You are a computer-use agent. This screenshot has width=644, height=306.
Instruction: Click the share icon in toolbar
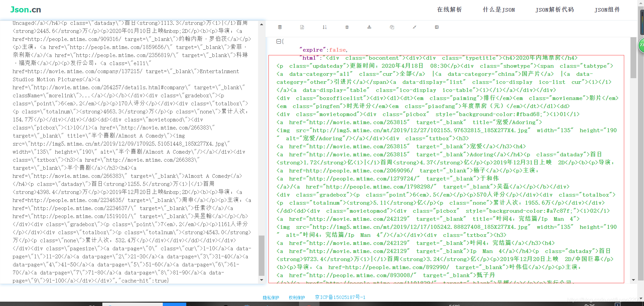[x=437, y=27]
